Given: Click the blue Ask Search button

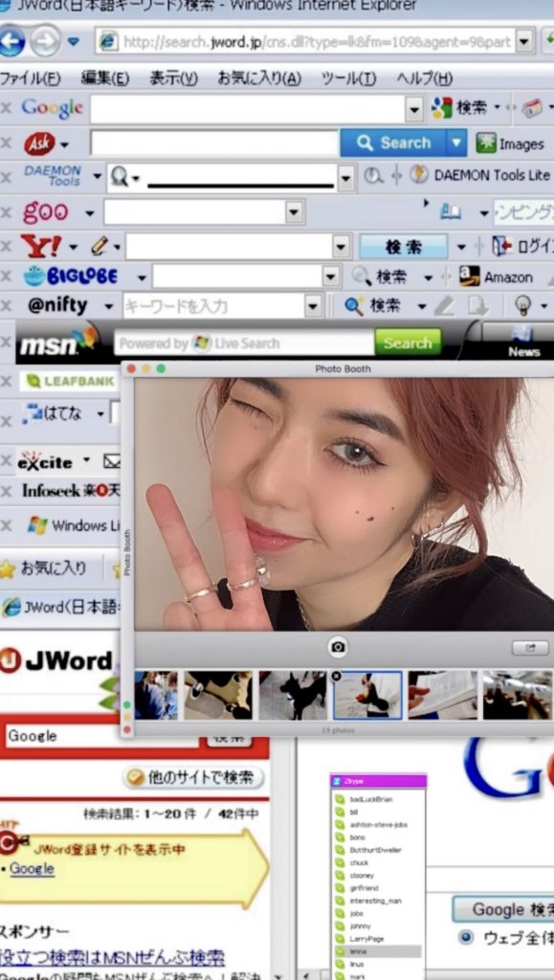Looking at the screenshot, I should [x=393, y=144].
